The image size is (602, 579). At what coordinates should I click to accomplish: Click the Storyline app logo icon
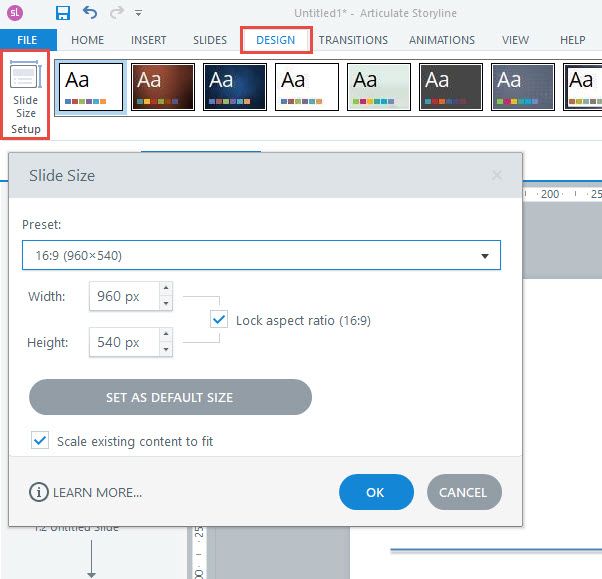pos(15,13)
